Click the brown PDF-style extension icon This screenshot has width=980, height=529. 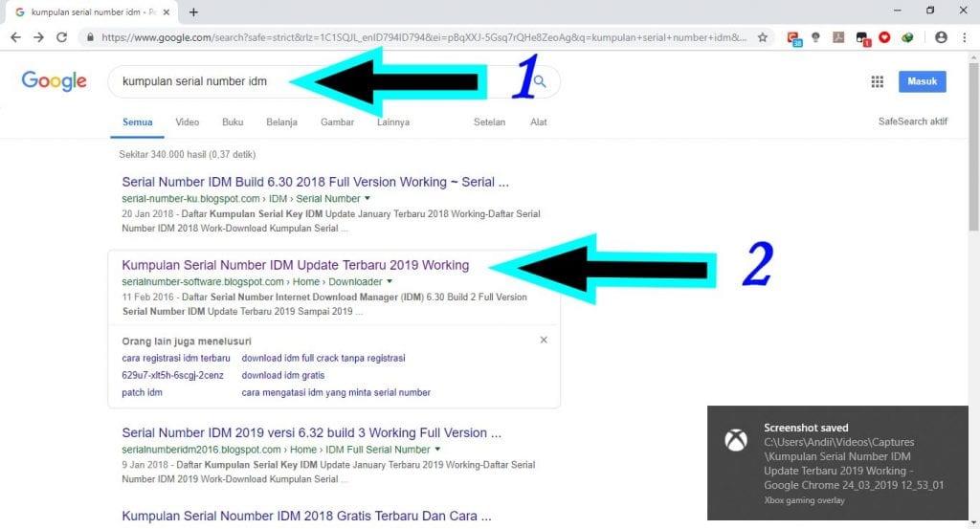(x=838, y=37)
